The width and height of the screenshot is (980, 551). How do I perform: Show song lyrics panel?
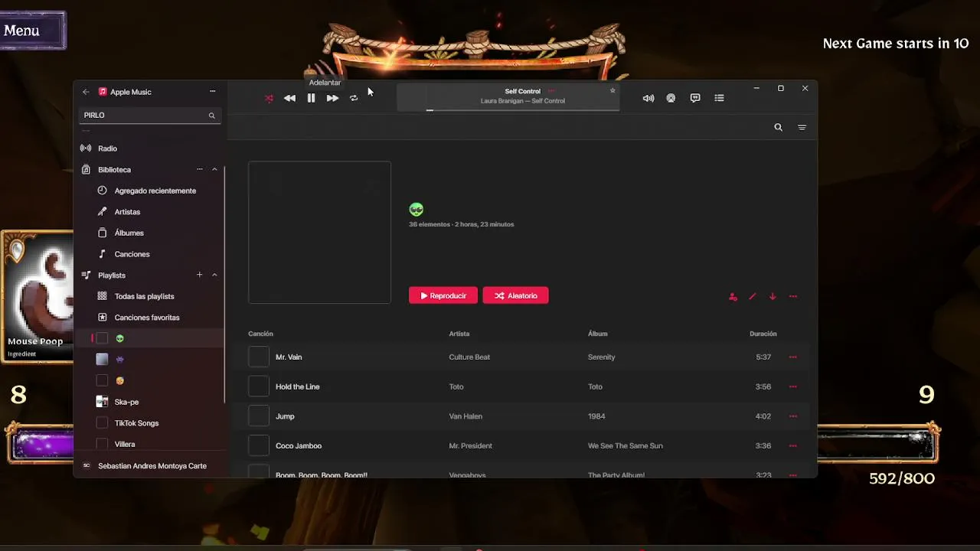695,99
